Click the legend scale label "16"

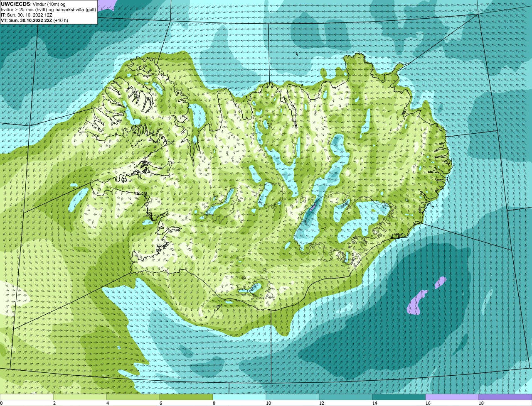pos(428,403)
